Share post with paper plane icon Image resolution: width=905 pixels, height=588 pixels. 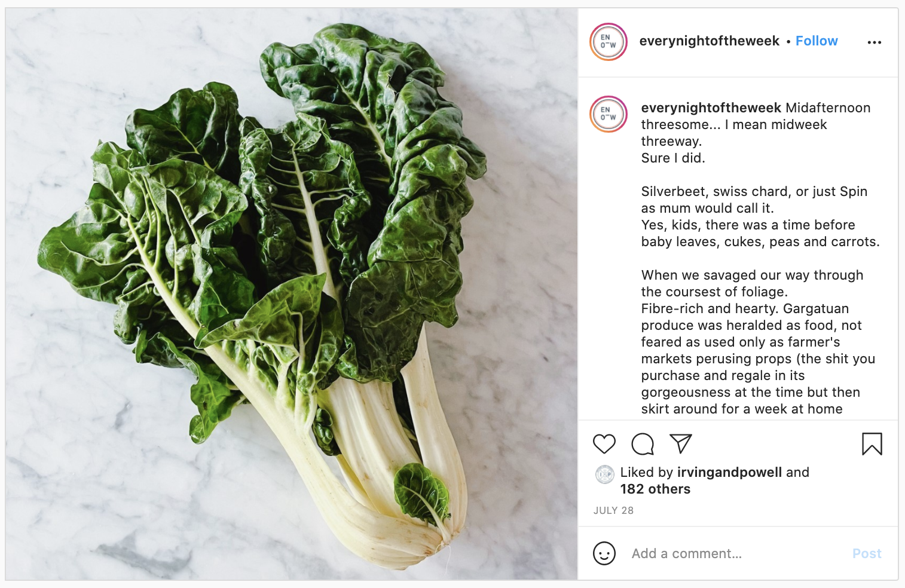pos(681,443)
